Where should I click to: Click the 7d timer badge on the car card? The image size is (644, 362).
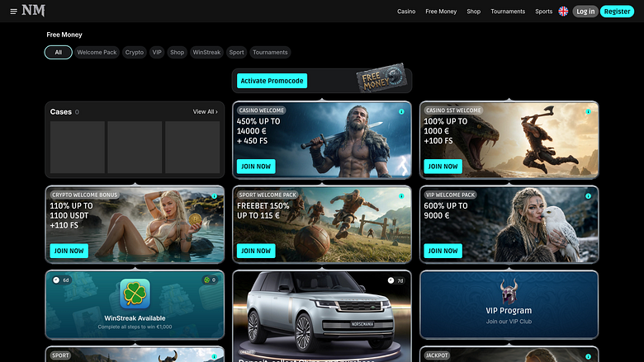[396, 280]
